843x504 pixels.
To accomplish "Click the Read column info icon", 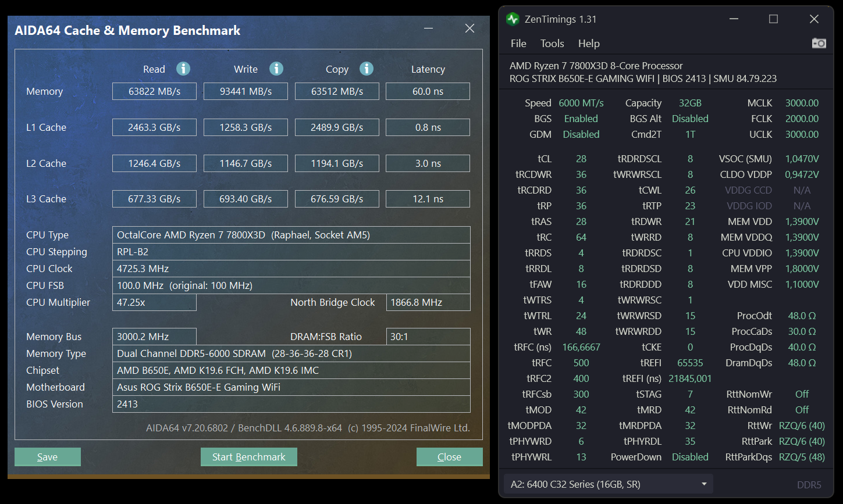I will click(x=183, y=69).
